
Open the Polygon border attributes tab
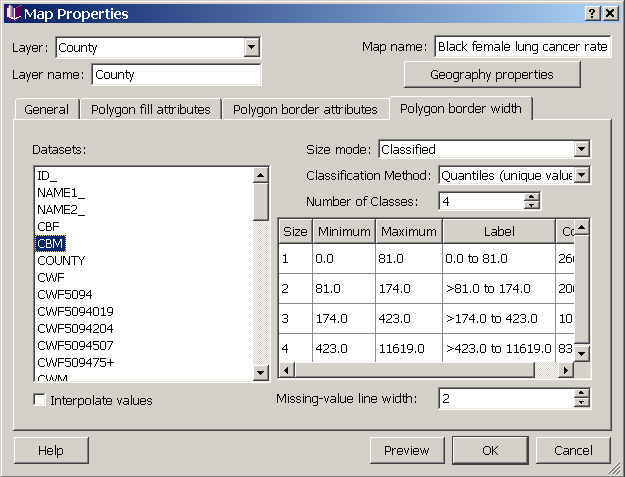coord(305,109)
